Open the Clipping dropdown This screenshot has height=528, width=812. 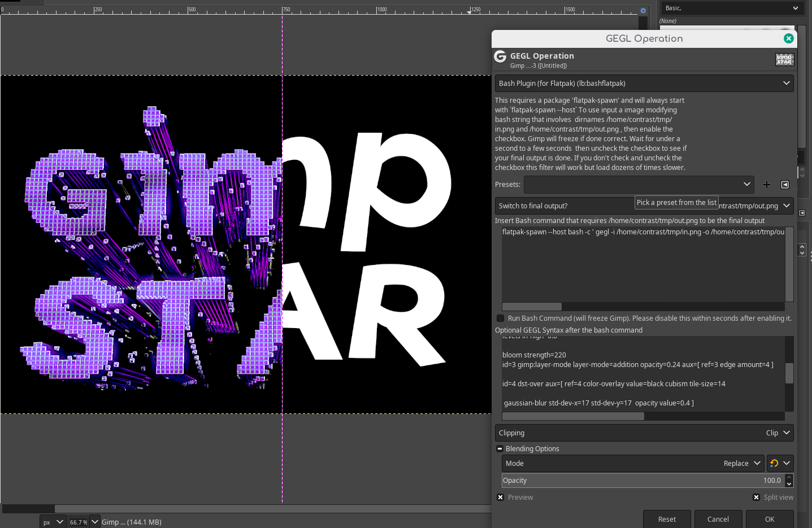coord(644,433)
